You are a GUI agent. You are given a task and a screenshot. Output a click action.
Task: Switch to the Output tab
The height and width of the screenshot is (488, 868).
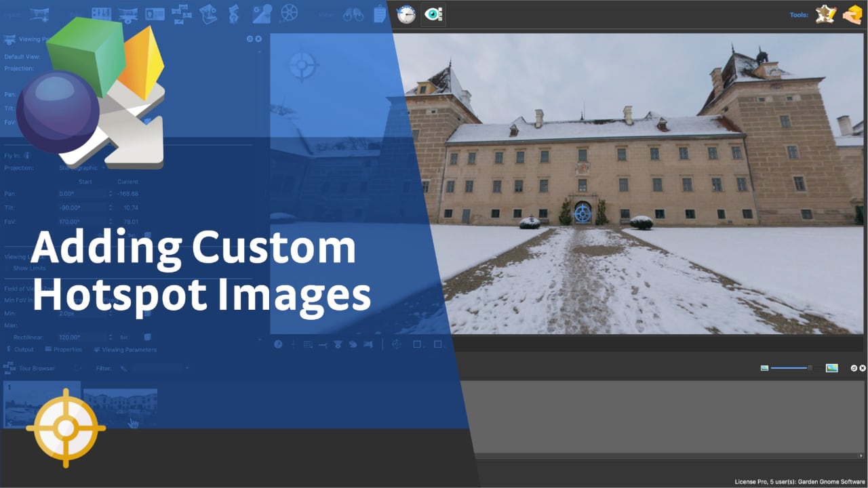19,350
